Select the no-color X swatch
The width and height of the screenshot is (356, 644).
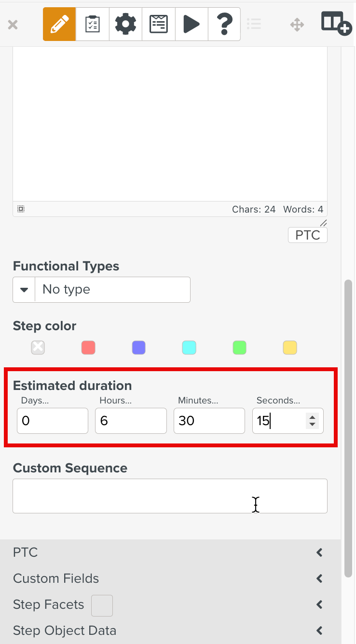(x=38, y=348)
